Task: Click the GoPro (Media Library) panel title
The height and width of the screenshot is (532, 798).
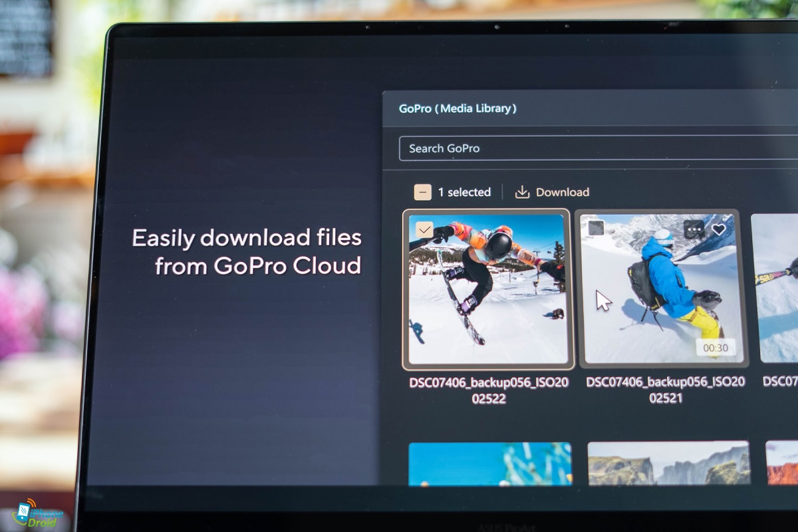Action: (458, 108)
